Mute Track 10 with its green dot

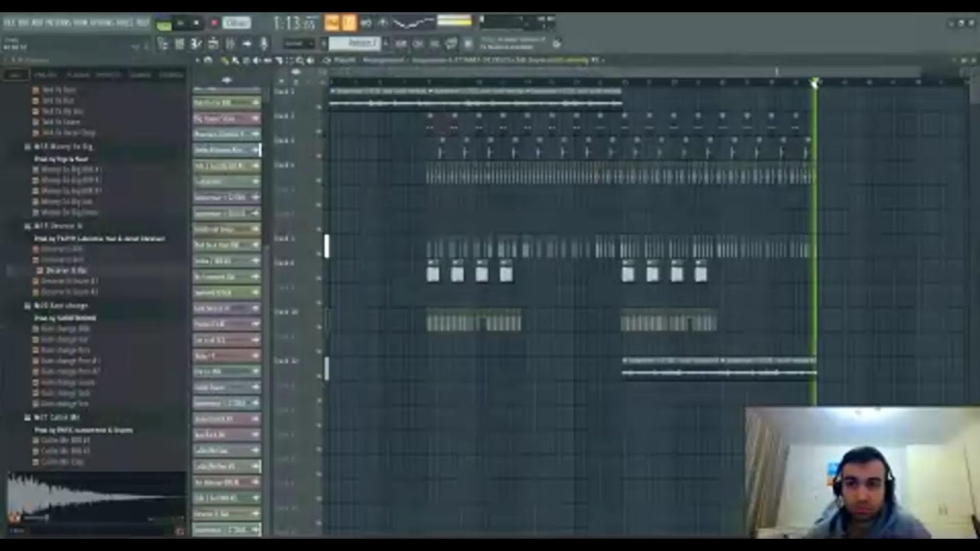coord(320,327)
